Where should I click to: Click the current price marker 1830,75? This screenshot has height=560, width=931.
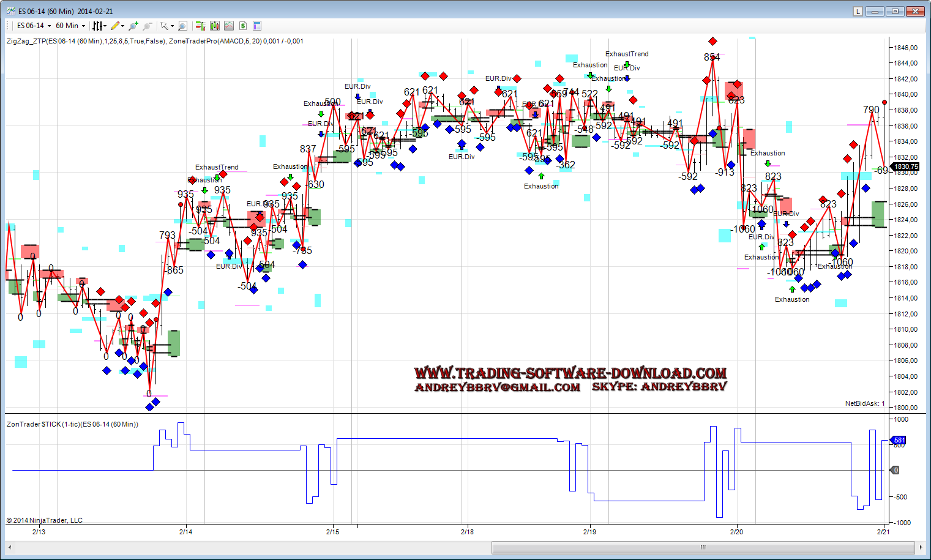pos(905,166)
